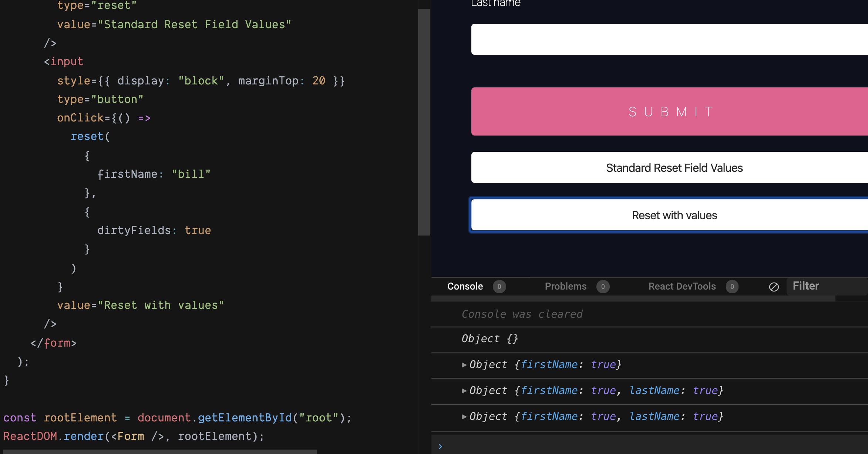868x454 pixels.
Task: Click the ReactDOM.render line in the editor
Action: click(x=131, y=436)
